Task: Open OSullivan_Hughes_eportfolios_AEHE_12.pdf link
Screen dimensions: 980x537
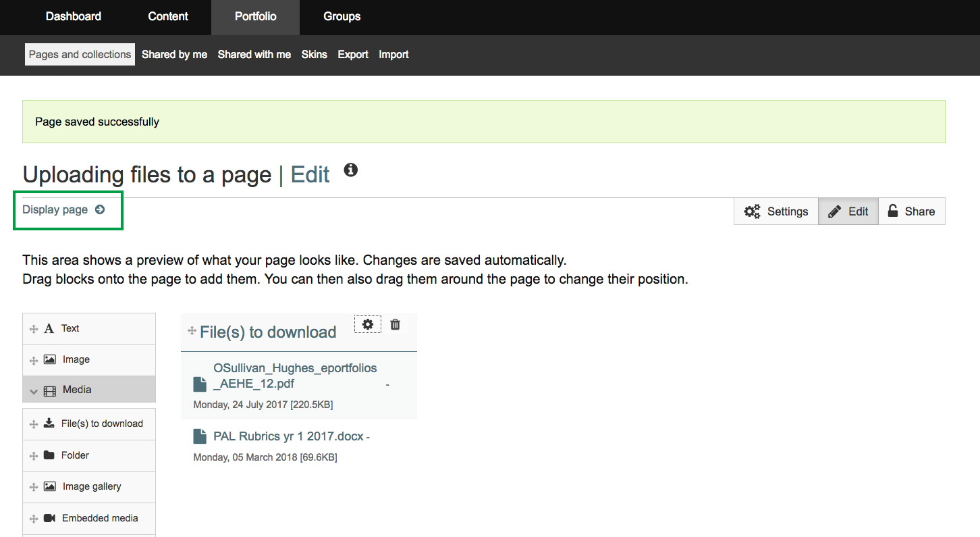Action: click(x=295, y=376)
